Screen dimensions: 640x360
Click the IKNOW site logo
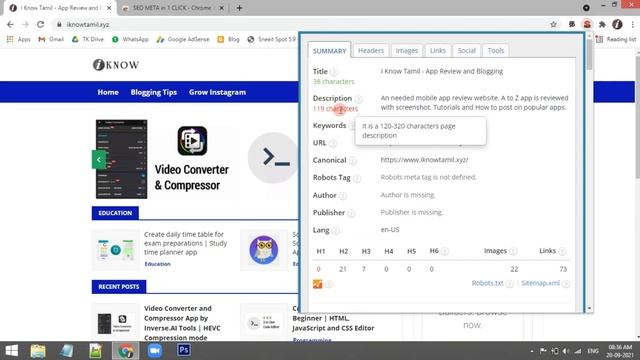click(116, 64)
